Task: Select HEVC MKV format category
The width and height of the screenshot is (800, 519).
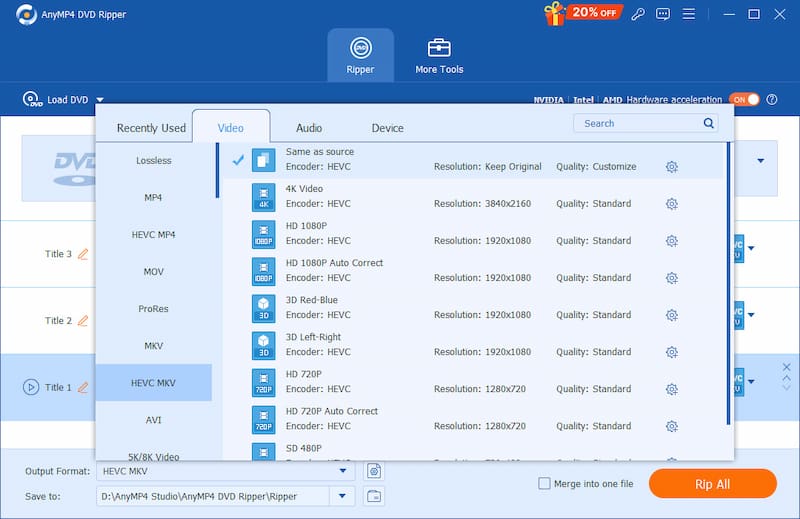Action: point(154,383)
